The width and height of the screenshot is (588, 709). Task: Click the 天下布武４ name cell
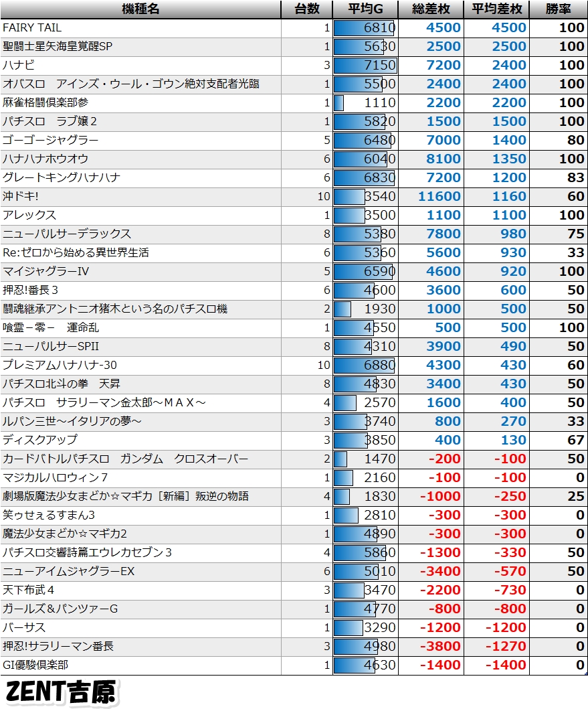pyautogui.click(x=28, y=590)
